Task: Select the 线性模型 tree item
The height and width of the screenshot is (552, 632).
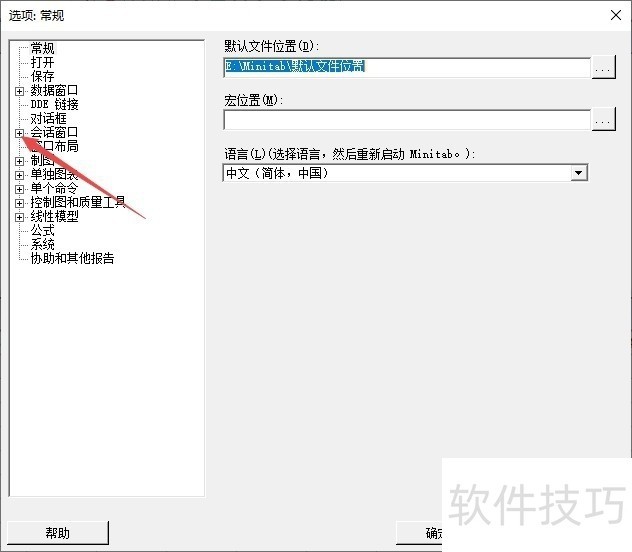Action: [54, 216]
